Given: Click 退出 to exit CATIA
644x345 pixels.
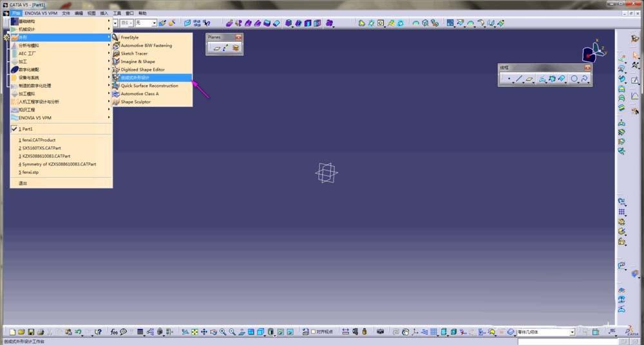Looking at the screenshot, I should [x=23, y=183].
